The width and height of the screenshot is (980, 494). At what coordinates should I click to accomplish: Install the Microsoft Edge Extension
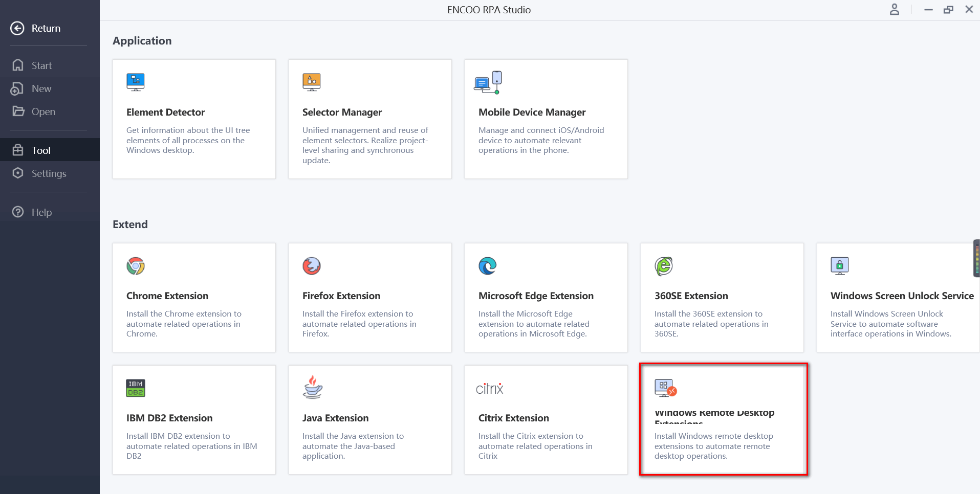tap(546, 298)
